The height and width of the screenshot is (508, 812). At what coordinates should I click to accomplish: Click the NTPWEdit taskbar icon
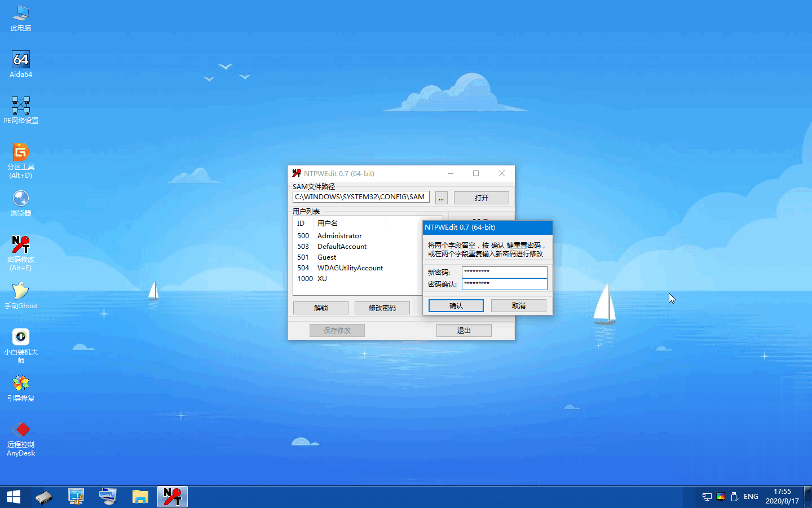[173, 497]
